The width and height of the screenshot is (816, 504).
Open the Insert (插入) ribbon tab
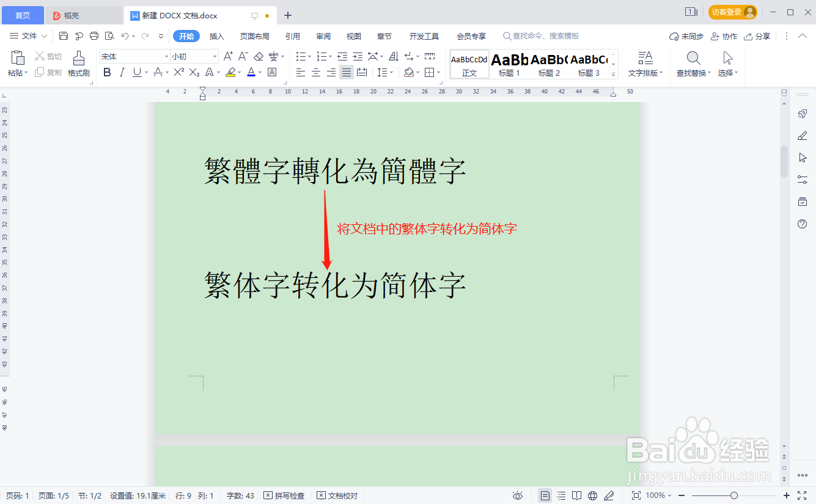(217, 36)
